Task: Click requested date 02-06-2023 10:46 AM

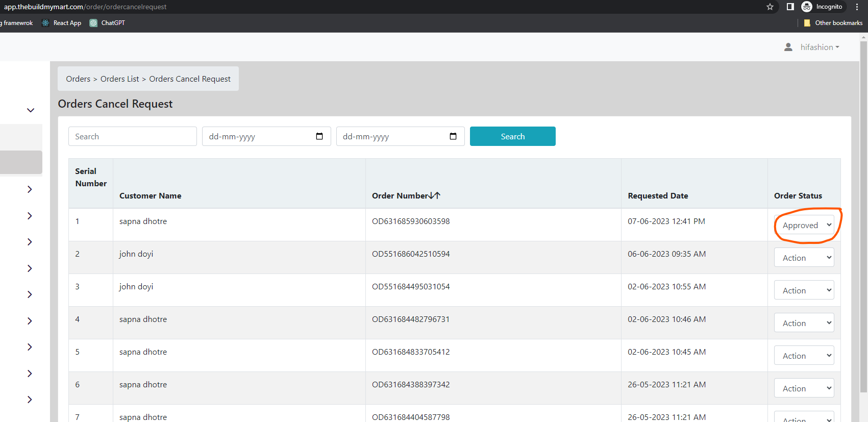Action: coord(667,319)
